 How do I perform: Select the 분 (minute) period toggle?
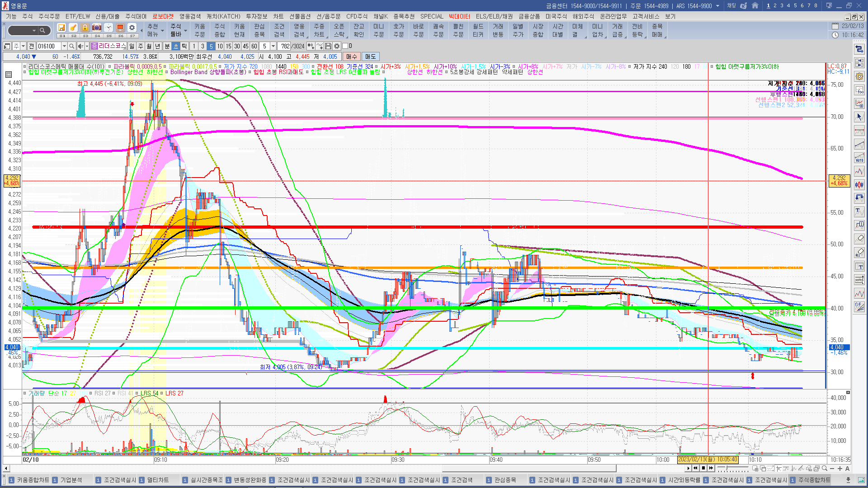(x=167, y=46)
